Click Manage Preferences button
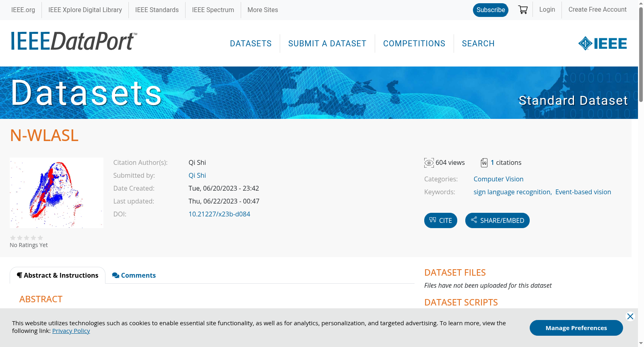This screenshot has width=644, height=347. (x=576, y=328)
